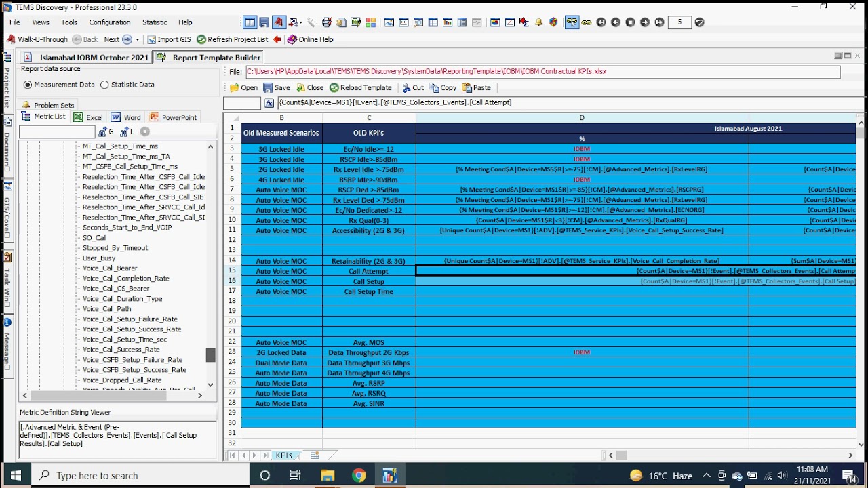Select Voice_Dropped_Call_Rate in the metric list

click(122, 380)
